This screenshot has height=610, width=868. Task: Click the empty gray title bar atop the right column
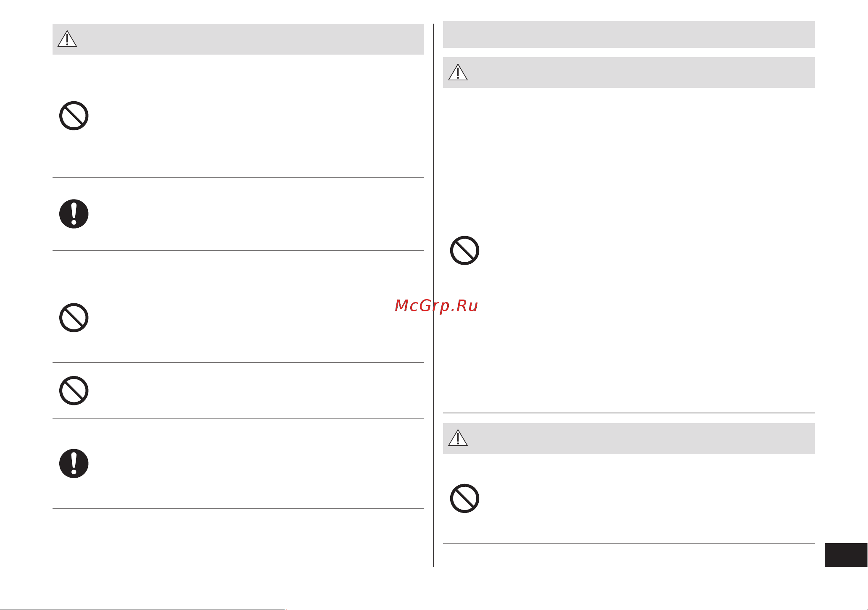(x=629, y=34)
